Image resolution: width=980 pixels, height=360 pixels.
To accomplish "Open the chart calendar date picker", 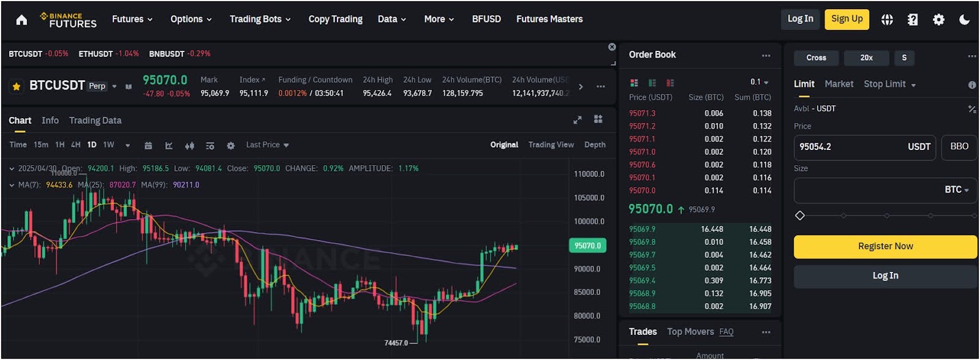I will [x=148, y=146].
